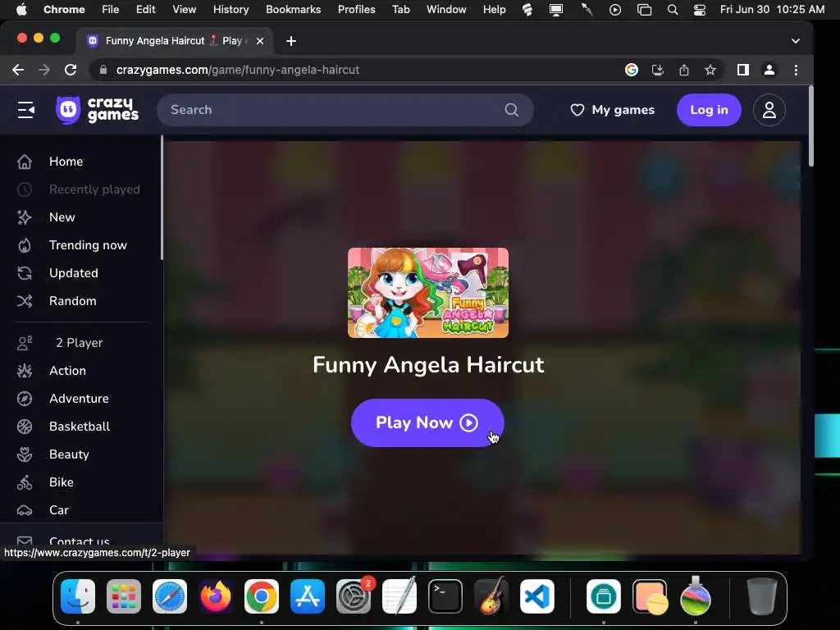Open Chrome side panel icon

743,70
